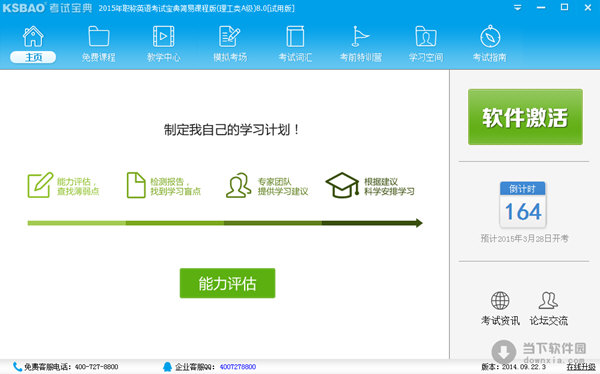Click text 预计2015年3月28日开考

(525, 238)
